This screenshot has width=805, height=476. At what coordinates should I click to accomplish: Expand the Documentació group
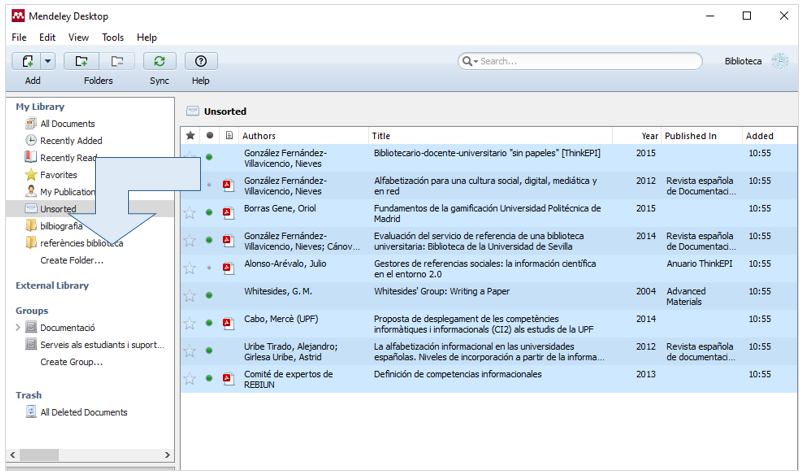18,328
